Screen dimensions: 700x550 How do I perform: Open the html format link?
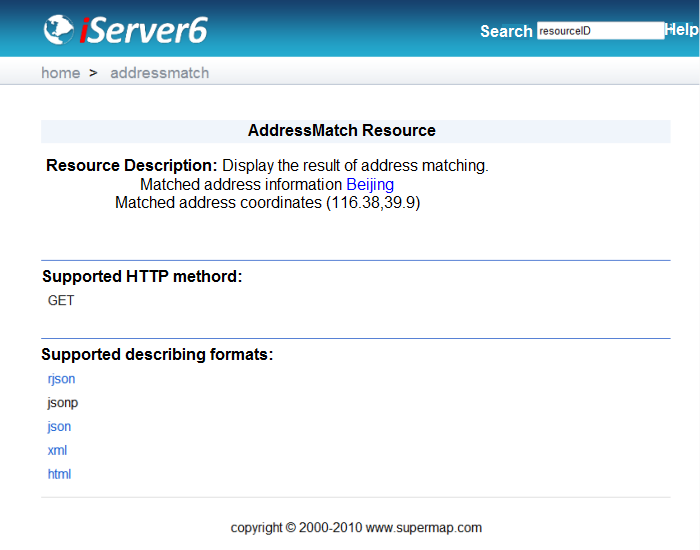coord(59,475)
